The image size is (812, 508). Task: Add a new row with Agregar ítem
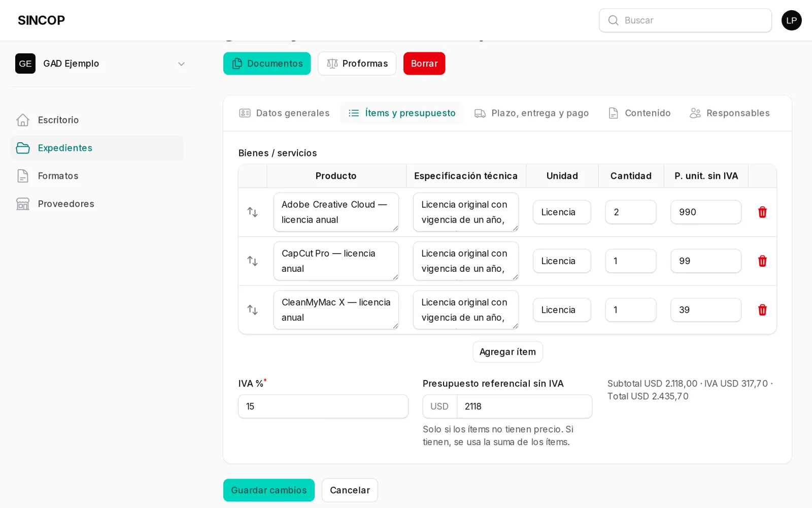pos(507,352)
